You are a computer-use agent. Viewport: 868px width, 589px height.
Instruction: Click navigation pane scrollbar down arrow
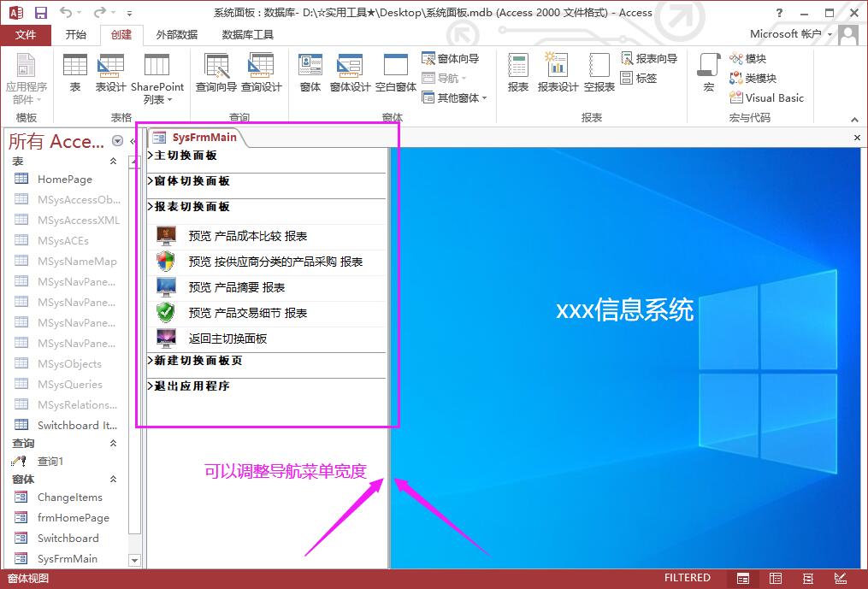click(134, 560)
